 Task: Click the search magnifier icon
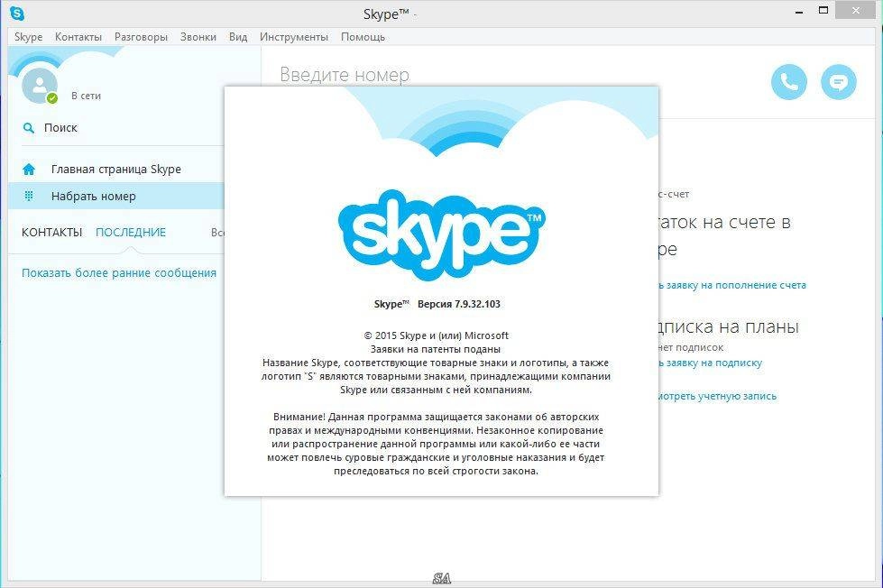click(28, 128)
